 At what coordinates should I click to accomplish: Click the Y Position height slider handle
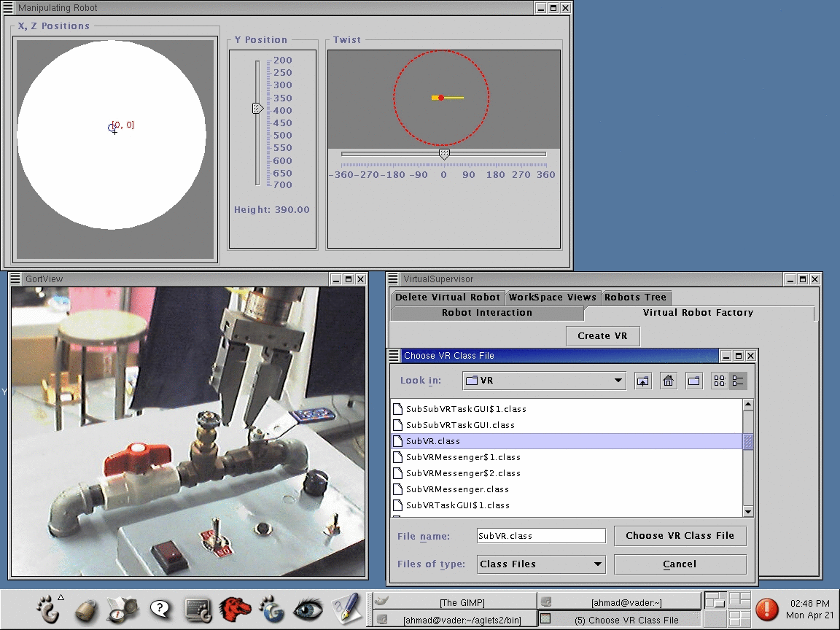tap(257, 108)
